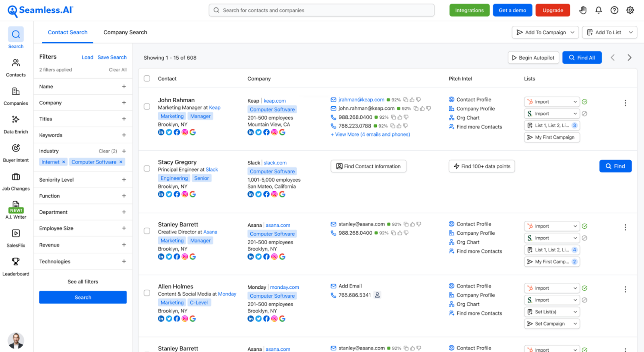The image size is (644, 352).
Task: Open Allen Holmes Set Campaign dropdown
Action: tap(552, 324)
